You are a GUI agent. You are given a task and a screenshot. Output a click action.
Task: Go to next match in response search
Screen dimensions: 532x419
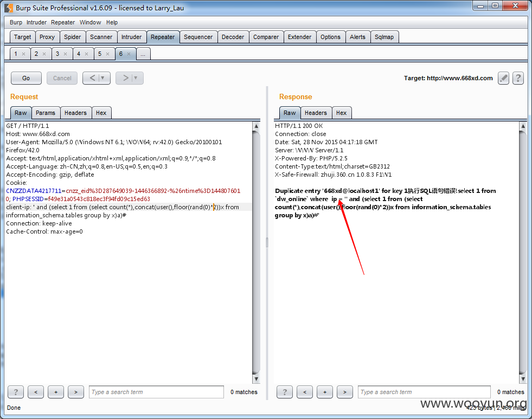pyautogui.click(x=344, y=392)
